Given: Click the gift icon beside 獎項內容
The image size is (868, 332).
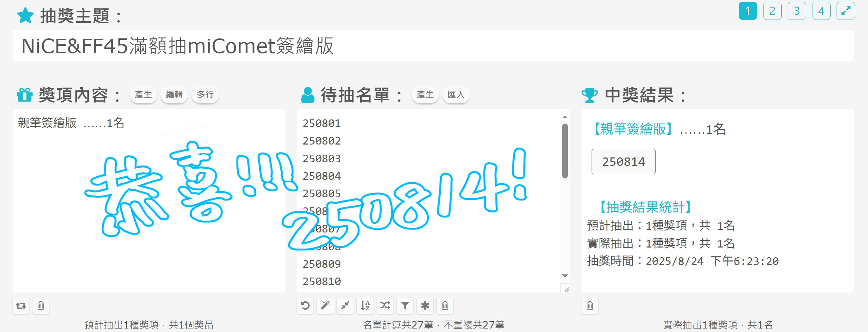Looking at the screenshot, I should pyautogui.click(x=24, y=95).
